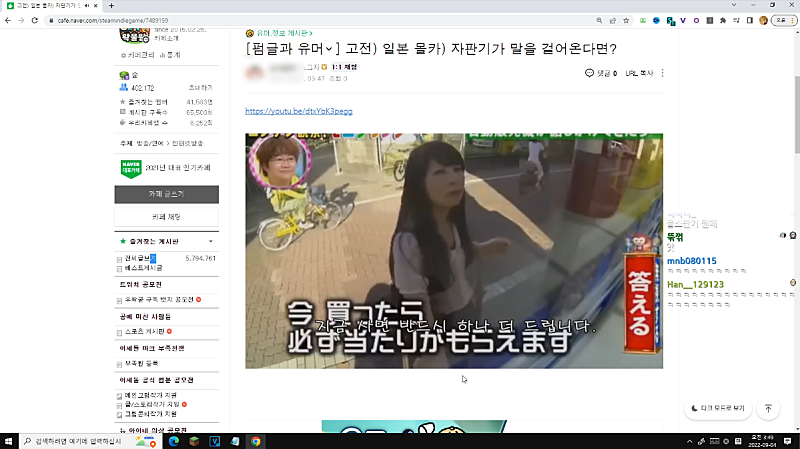Enable 다크 모드로 보기 dark mode

pyautogui.click(x=718, y=408)
